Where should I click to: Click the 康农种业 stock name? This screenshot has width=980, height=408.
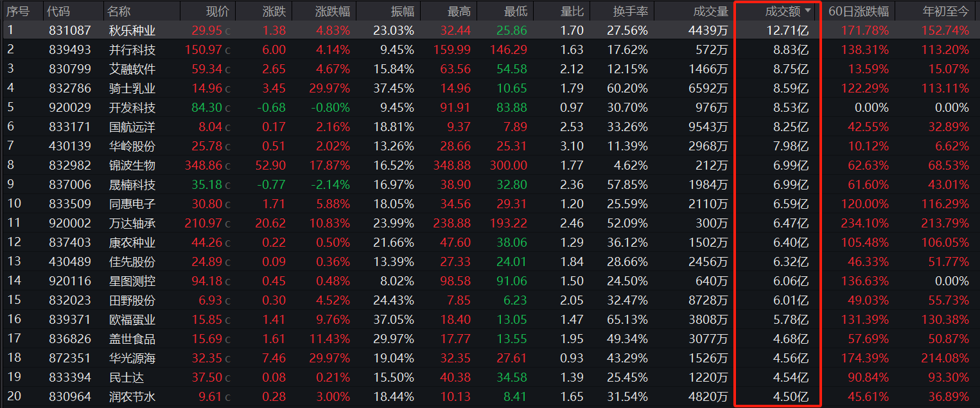pyautogui.click(x=132, y=242)
